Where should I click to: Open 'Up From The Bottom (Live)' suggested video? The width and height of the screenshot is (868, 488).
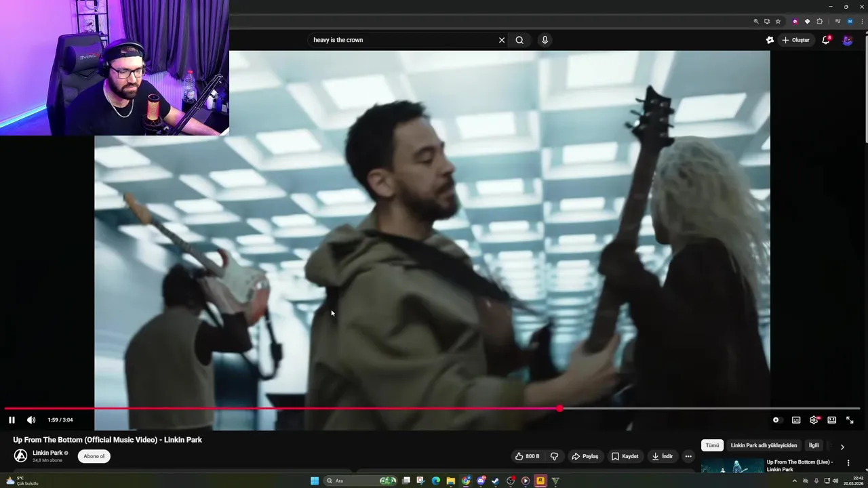pos(800,466)
